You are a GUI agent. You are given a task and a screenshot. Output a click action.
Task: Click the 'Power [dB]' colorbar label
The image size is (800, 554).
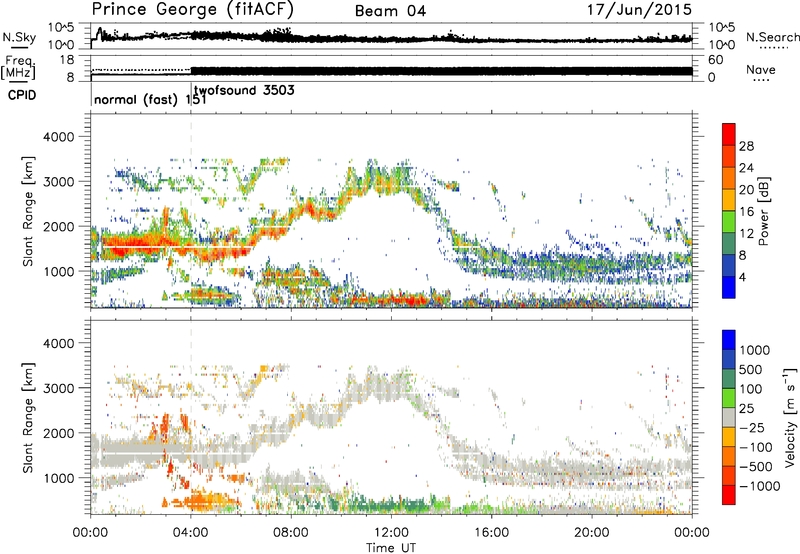pos(763,211)
